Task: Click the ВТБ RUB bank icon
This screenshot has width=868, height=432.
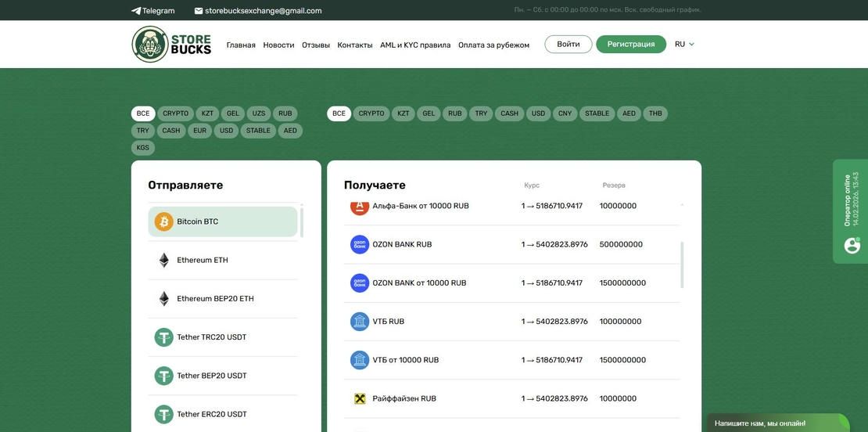Action: click(x=359, y=322)
